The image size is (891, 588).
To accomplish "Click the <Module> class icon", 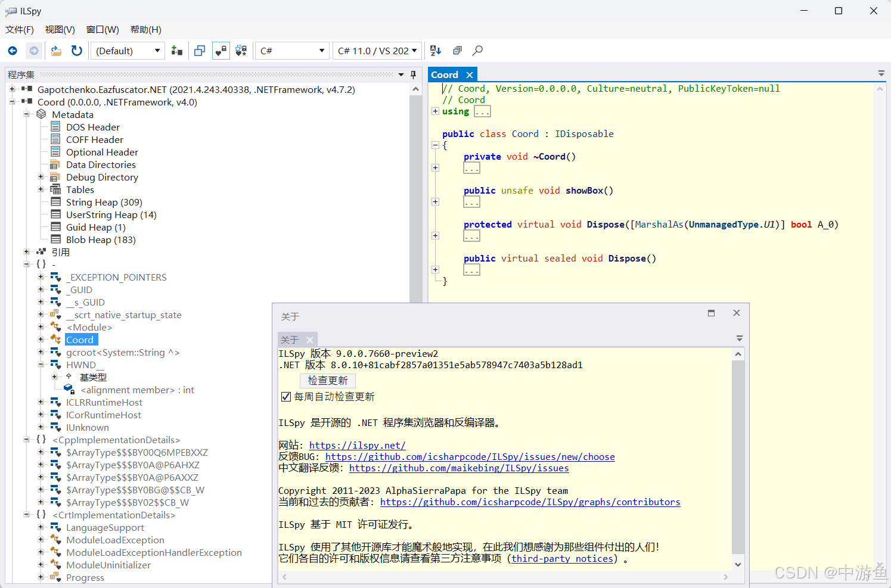I will pos(55,327).
